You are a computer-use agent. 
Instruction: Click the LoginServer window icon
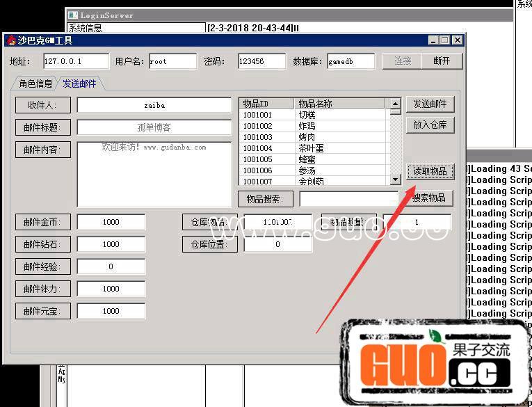[x=73, y=15]
